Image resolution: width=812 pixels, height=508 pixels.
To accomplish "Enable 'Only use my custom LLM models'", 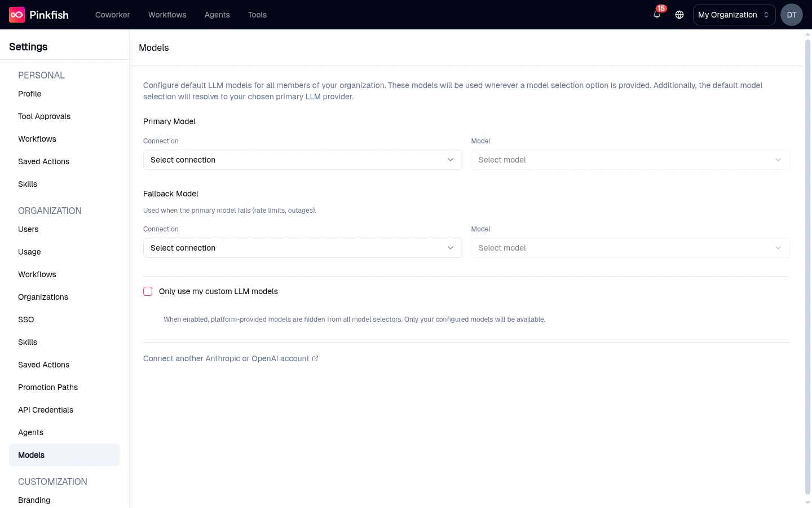I will [148, 291].
